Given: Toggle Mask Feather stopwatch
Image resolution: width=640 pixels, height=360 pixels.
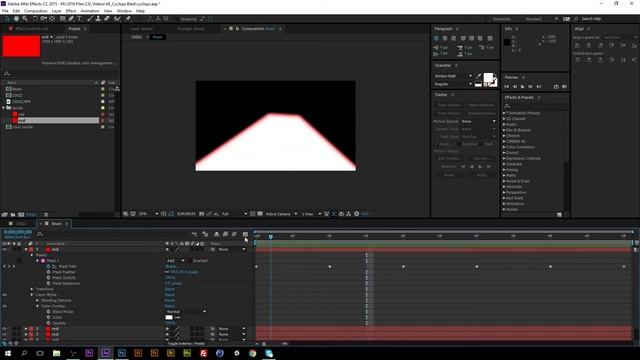Looking at the screenshot, I should point(49,272).
